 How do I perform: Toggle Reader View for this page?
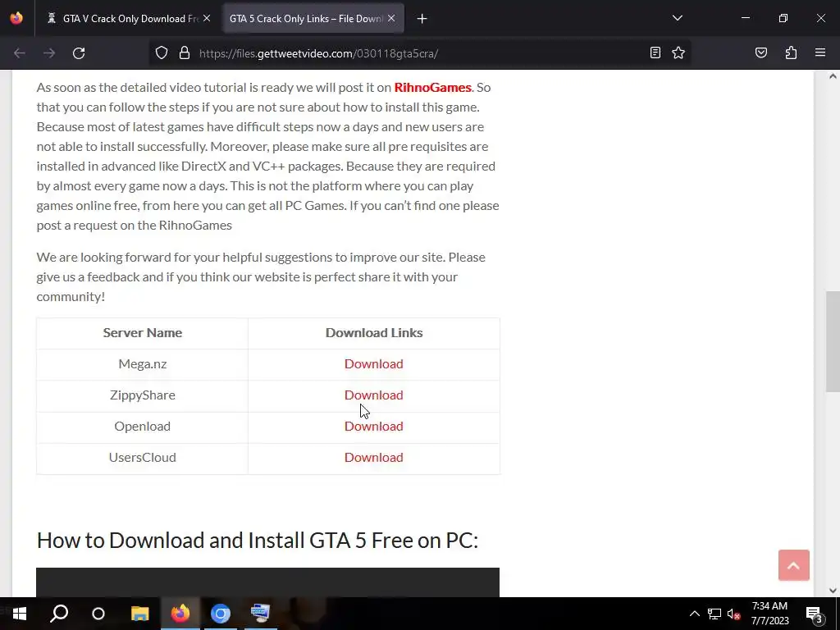pos(655,52)
